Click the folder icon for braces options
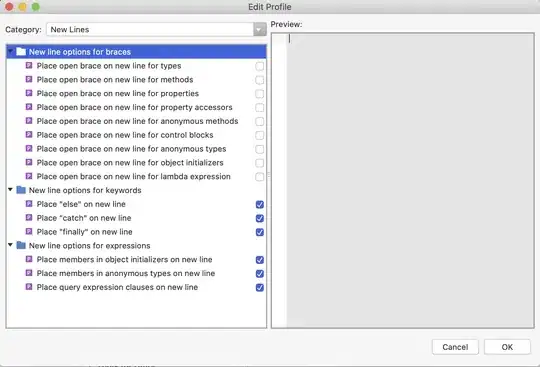 coord(21,52)
